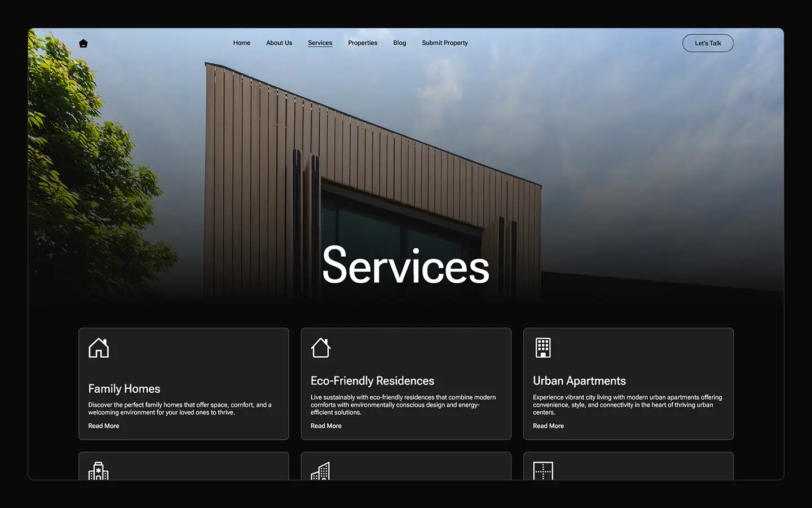Click the Urban Apartments building icon
This screenshot has width=812, height=508.
coord(543,348)
